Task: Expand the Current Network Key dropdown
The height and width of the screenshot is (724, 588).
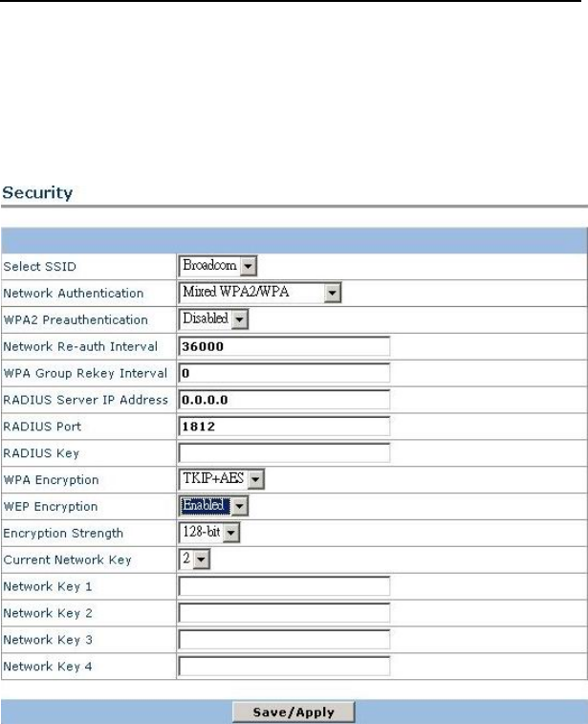Action: click(195, 559)
